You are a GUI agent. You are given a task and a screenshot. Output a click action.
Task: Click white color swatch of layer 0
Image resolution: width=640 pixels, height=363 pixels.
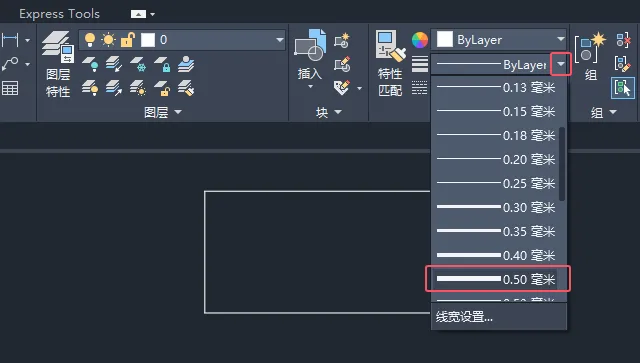tap(148, 40)
